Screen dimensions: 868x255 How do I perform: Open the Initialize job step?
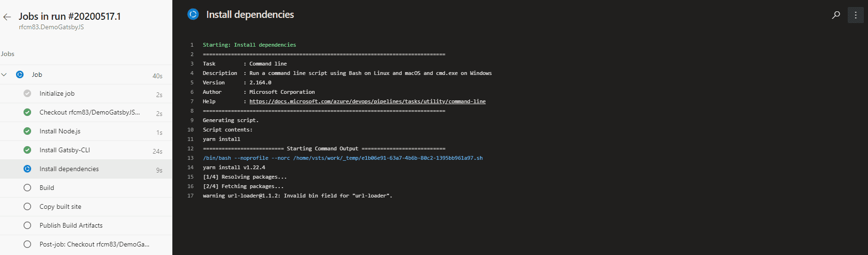(86, 93)
